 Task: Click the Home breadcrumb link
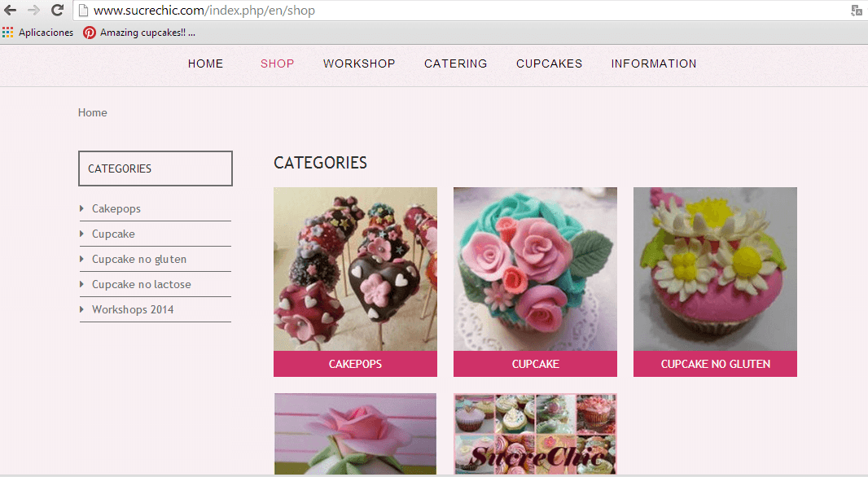(93, 113)
